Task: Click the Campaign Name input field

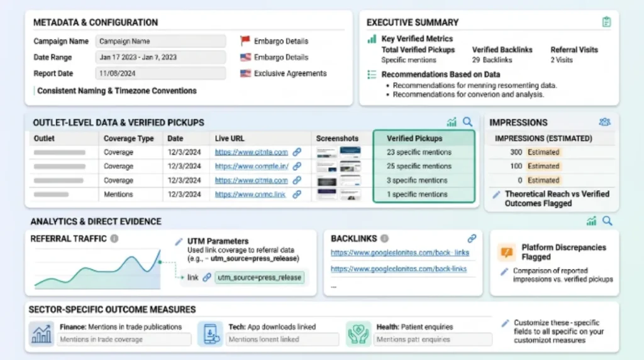Action: click(160, 41)
